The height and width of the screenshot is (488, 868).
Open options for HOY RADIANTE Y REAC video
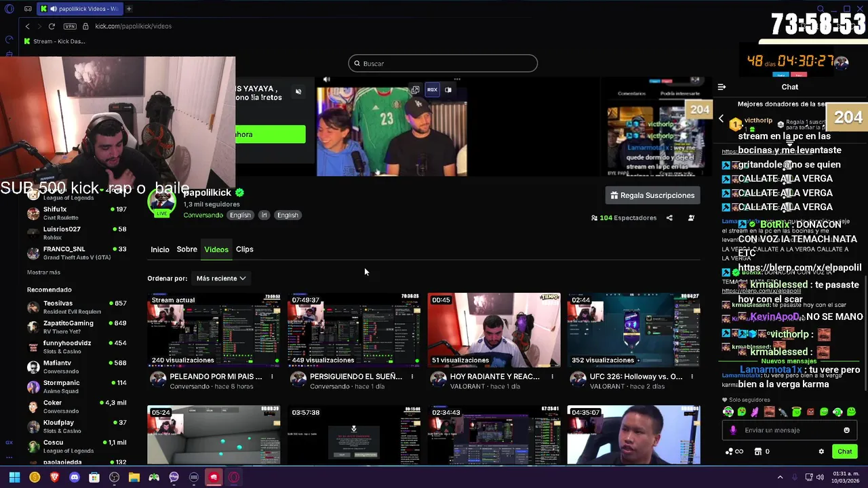coord(552,377)
